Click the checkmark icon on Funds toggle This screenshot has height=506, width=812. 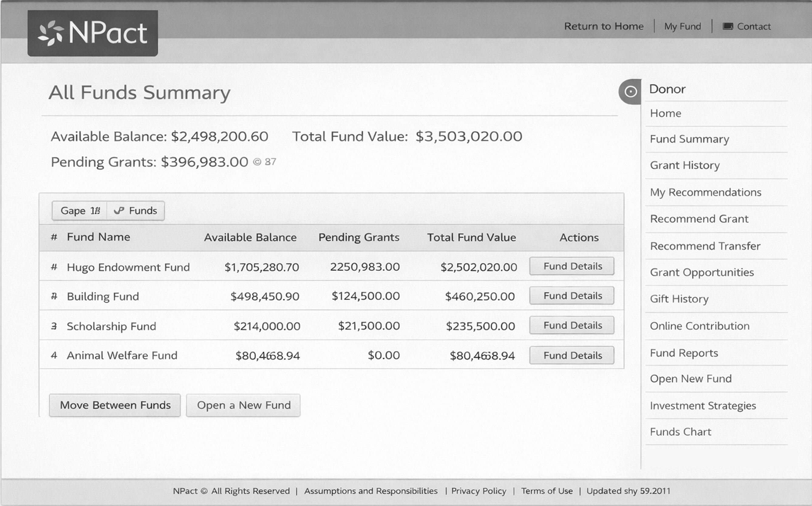coord(119,211)
